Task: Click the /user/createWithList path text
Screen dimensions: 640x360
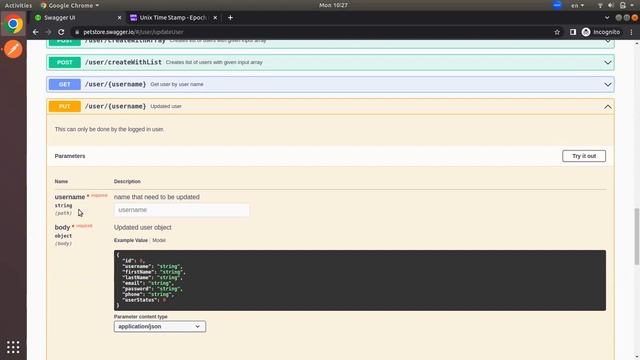Action: click(123, 62)
